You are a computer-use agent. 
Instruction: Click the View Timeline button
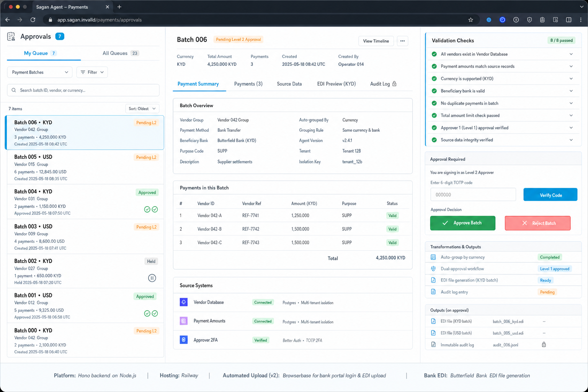click(x=376, y=41)
